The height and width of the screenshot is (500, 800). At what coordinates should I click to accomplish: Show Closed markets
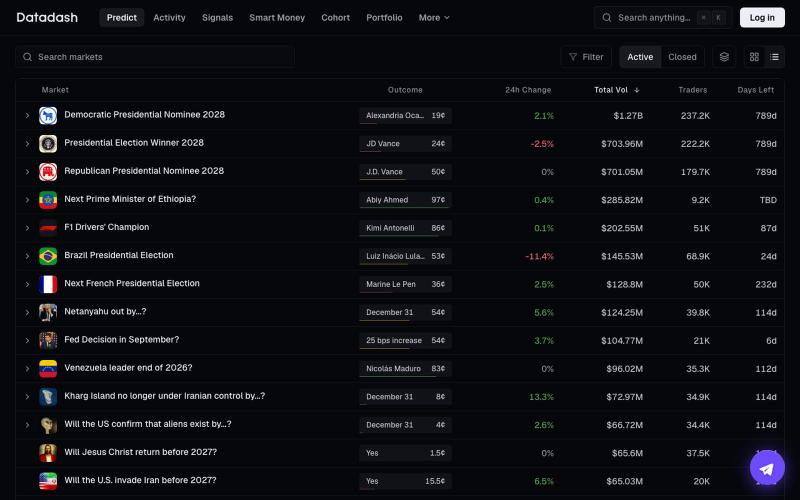coord(682,57)
